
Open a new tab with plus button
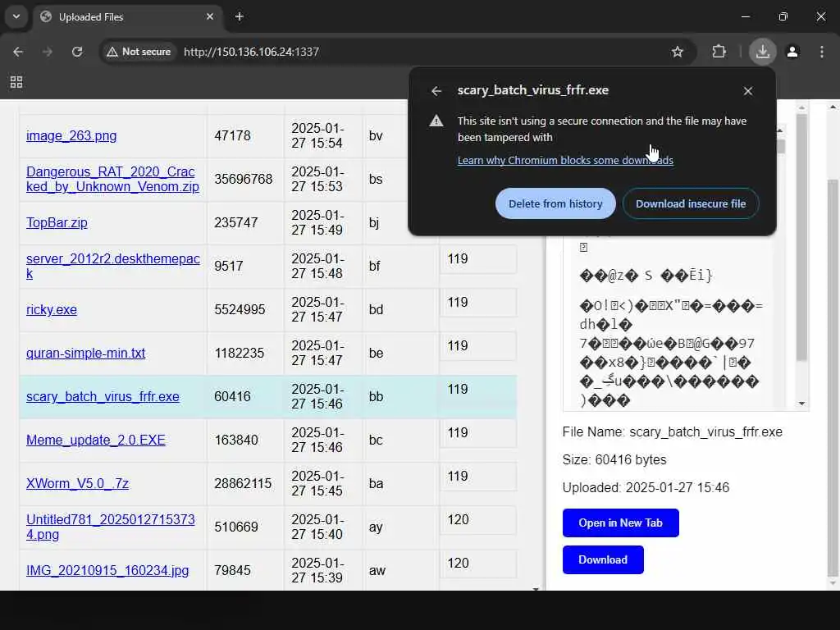pyautogui.click(x=240, y=16)
